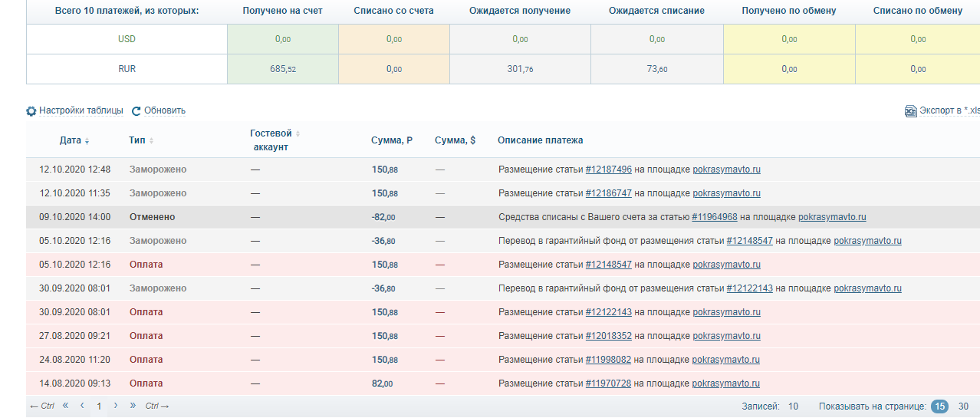Go to the first page using double-left arrows

point(65,405)
